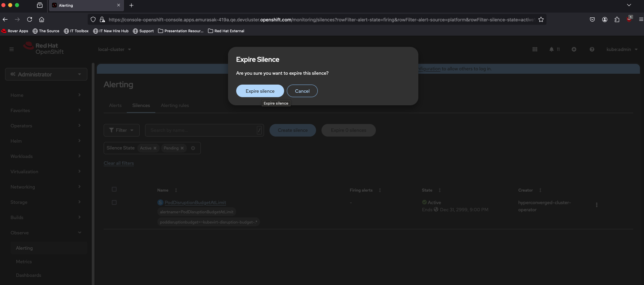The height and width of the screenshot is (285, 644).
Task: Confirm with the Expire silence button
Action: 260,91
